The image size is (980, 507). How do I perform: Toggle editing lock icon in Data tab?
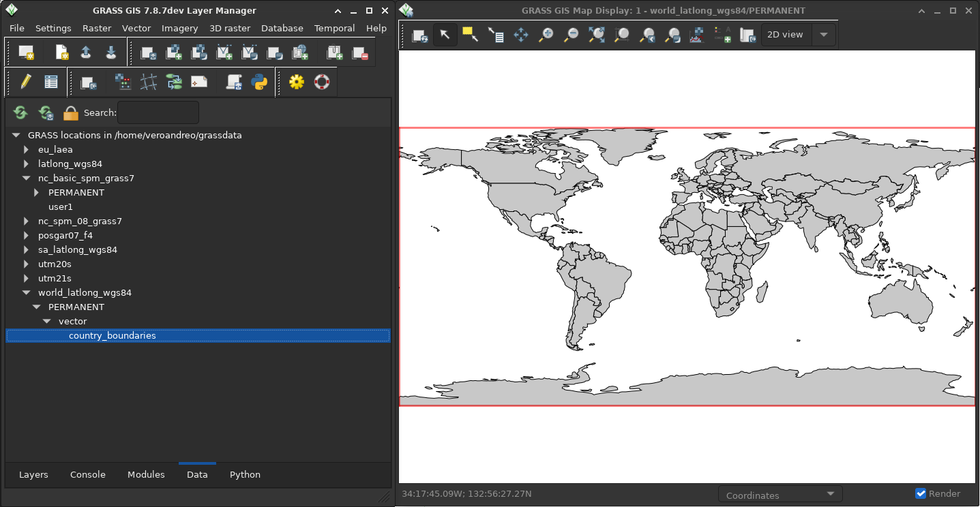click(71, 112)
